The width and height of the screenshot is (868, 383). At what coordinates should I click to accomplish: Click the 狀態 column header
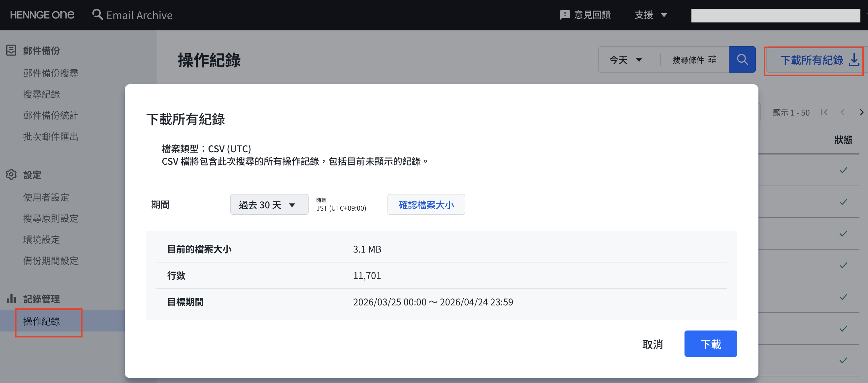843,140
